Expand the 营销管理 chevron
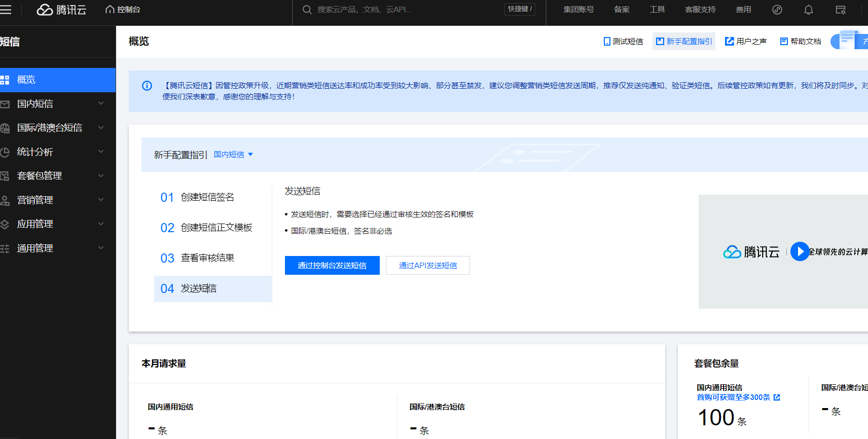 click(101, 200)
